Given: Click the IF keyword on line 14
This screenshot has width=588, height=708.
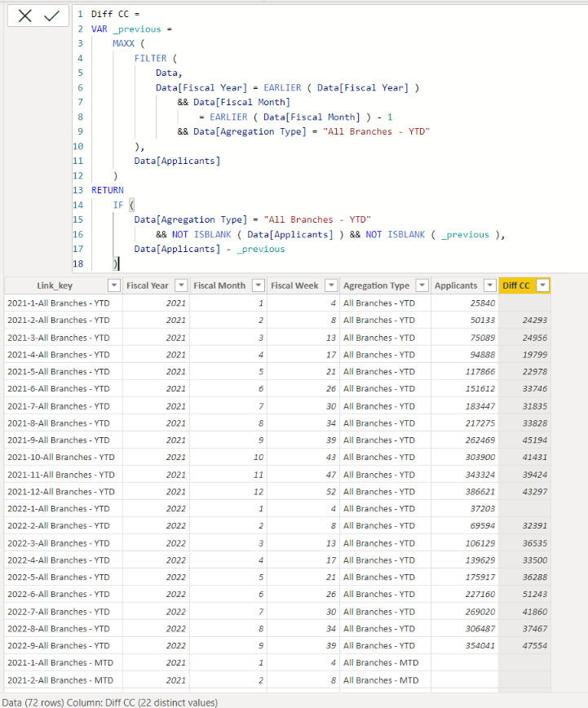Looking at the screenshot, I should [118, 205].
